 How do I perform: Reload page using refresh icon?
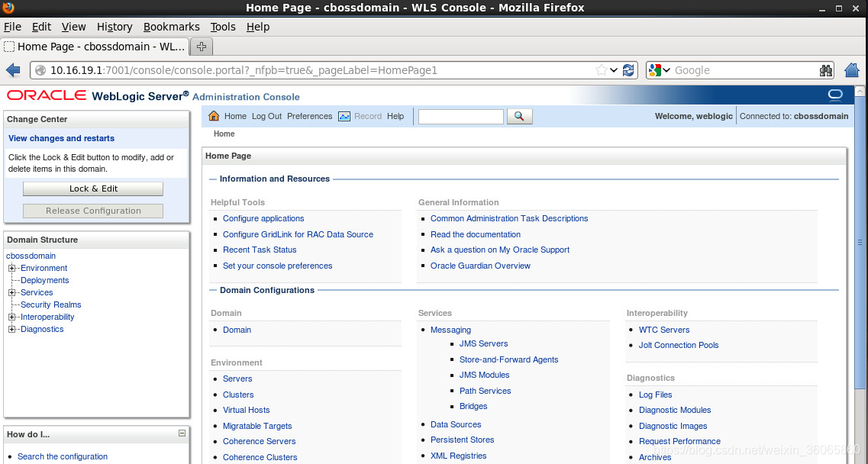[x=628, y=70]
